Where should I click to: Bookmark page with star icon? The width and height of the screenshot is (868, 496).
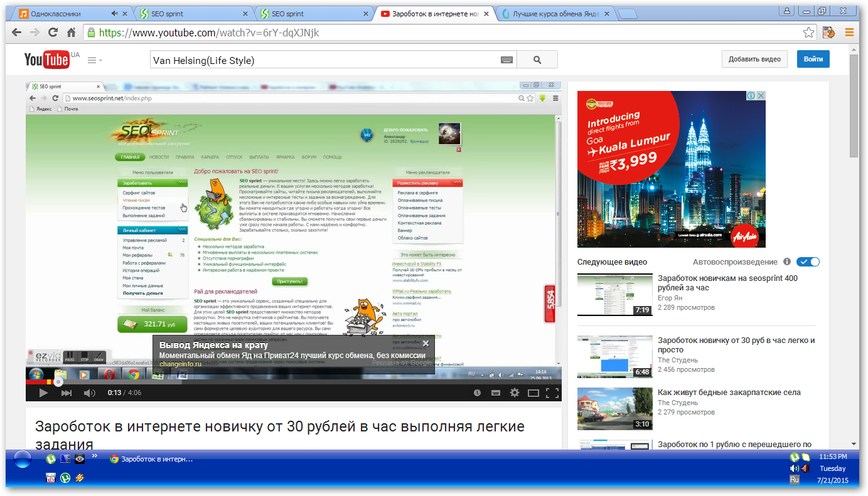(x=809, y=33)
